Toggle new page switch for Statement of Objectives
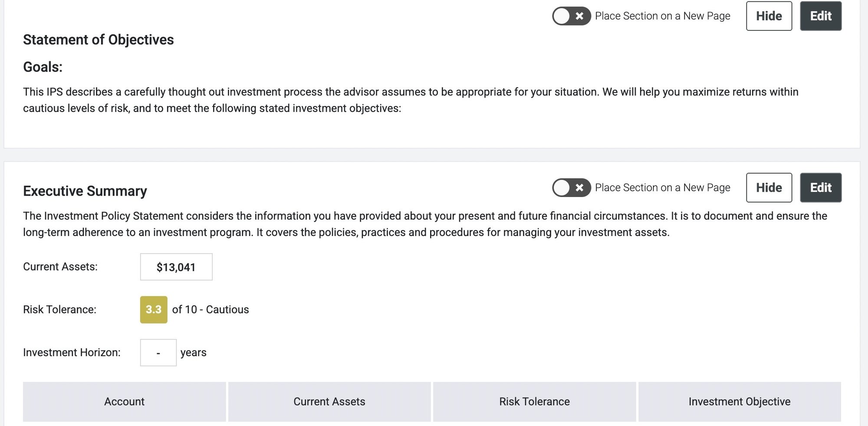Image resolution: width=868 pixels, height=426 pixels. [571, 16]
